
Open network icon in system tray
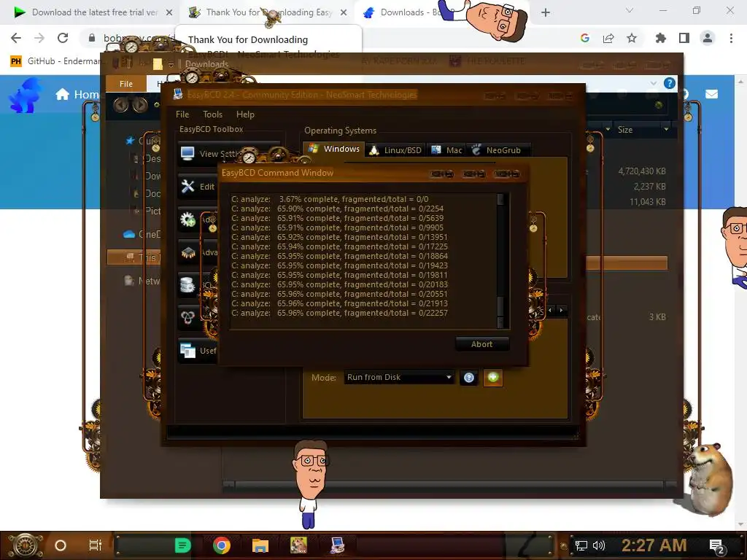581,545
